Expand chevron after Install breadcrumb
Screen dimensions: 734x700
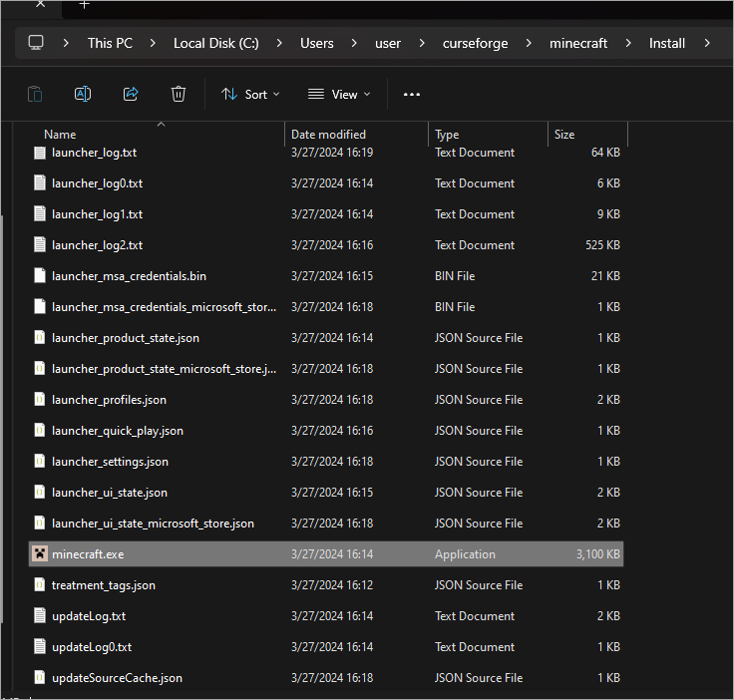(x=707, y=43)
